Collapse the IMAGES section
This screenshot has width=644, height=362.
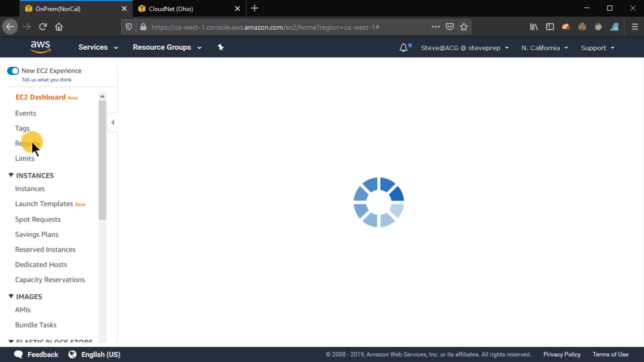click(11, 296)
